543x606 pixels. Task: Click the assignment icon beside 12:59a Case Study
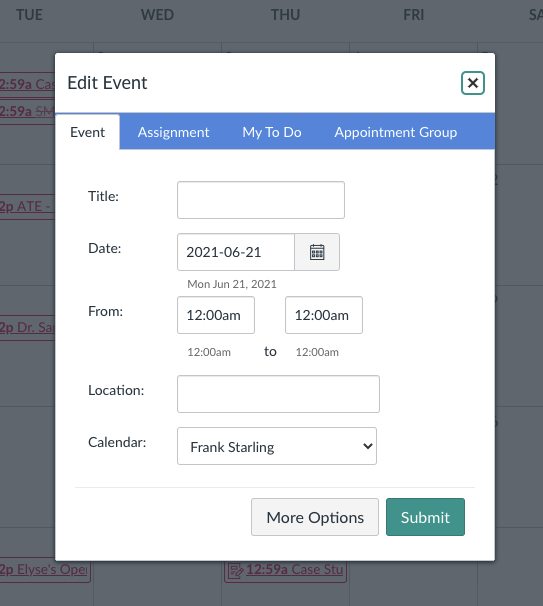pos(235,570)
